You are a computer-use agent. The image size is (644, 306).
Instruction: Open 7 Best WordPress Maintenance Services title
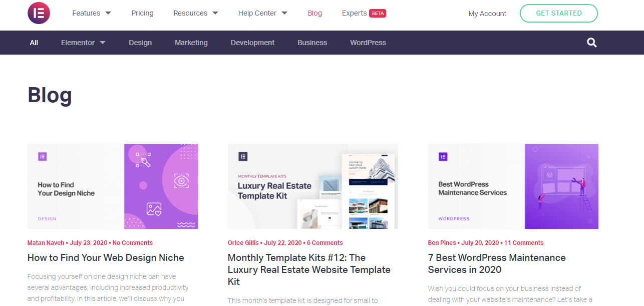497,263
